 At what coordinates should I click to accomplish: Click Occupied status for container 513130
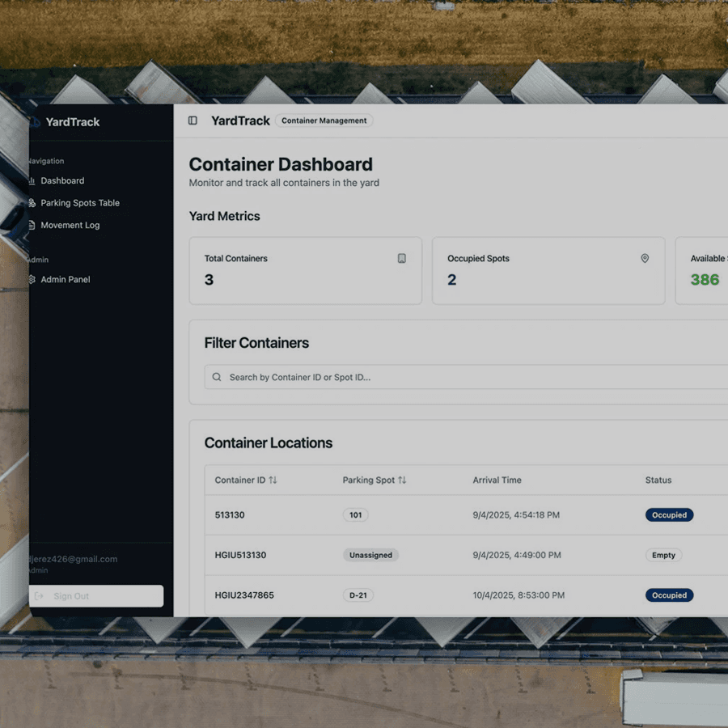point(669,515)
